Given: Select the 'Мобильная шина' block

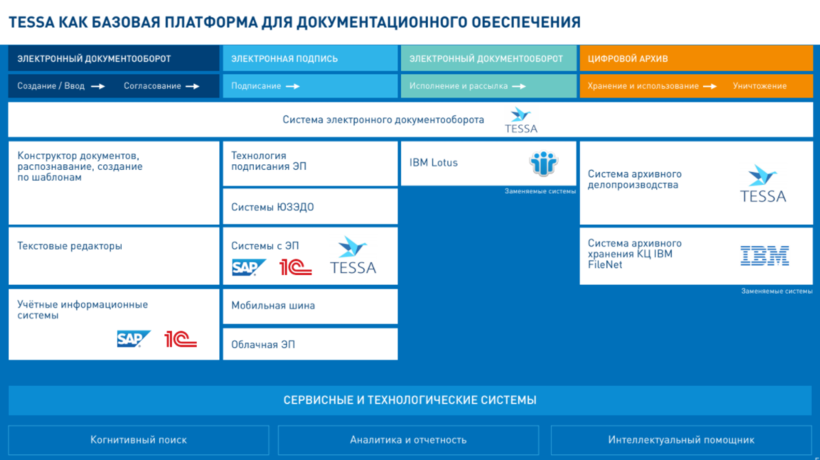Looking at the screenshot, I should [309, 306].
